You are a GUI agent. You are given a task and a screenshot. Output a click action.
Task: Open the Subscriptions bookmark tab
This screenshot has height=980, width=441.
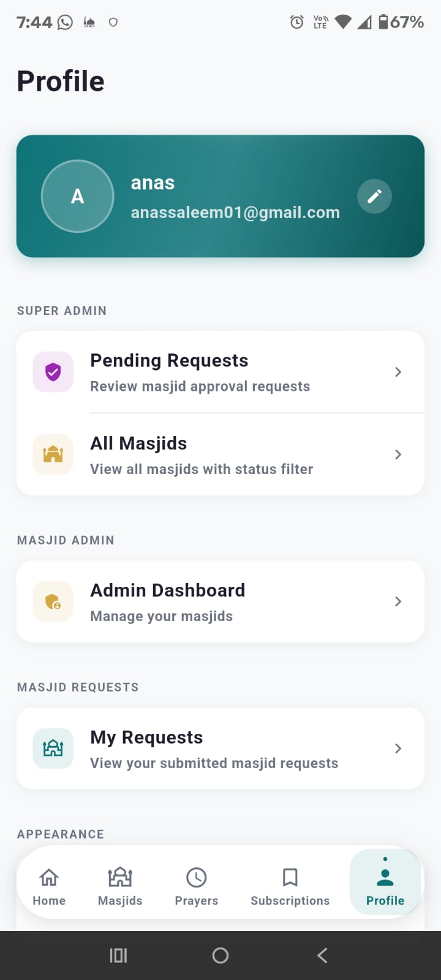tap(290, 886)
